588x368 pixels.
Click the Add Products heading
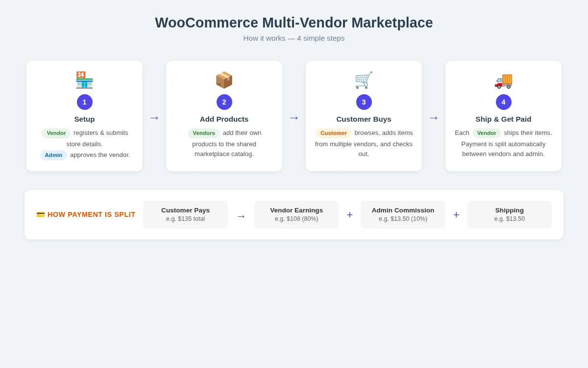click(x=224, y=119)
